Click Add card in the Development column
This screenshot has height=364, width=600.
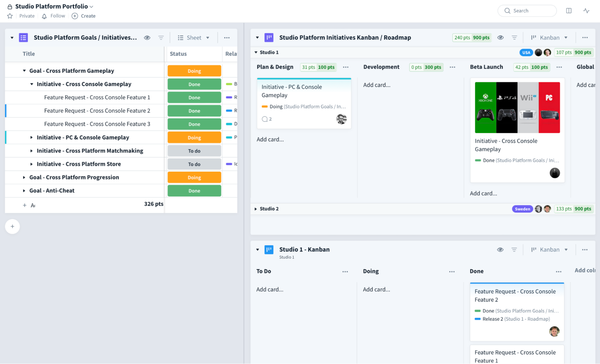coord(377,85)
